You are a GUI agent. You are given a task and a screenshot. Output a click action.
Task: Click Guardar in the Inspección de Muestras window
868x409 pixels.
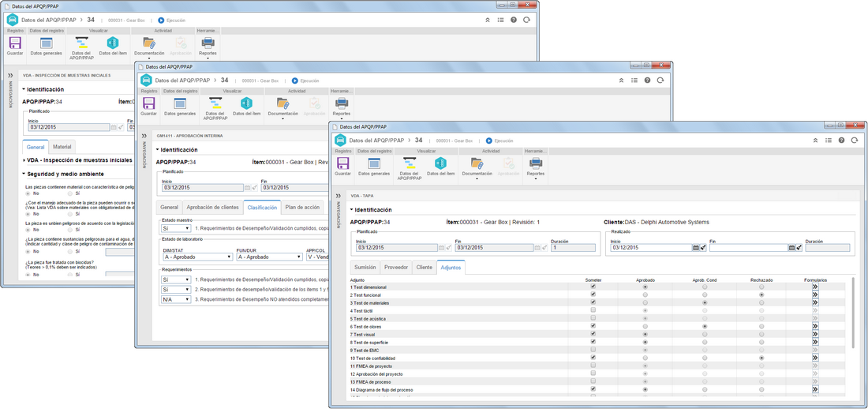[15, 47]
